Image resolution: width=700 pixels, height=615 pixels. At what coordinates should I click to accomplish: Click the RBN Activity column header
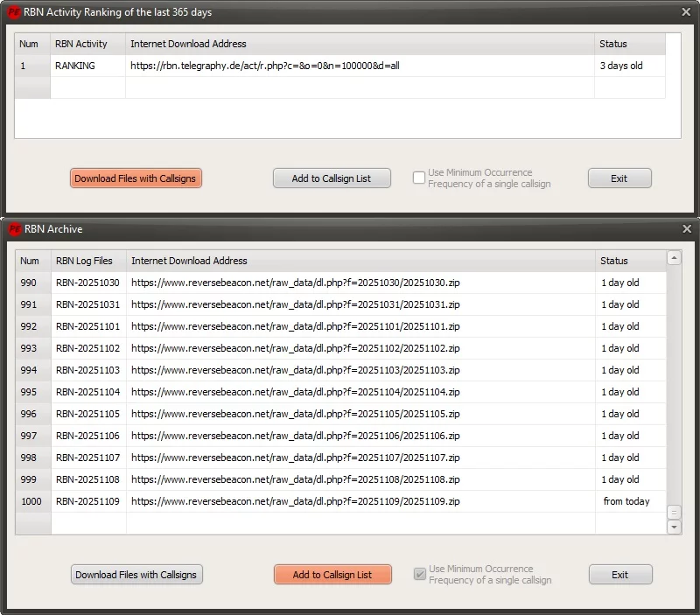(81, 44)
